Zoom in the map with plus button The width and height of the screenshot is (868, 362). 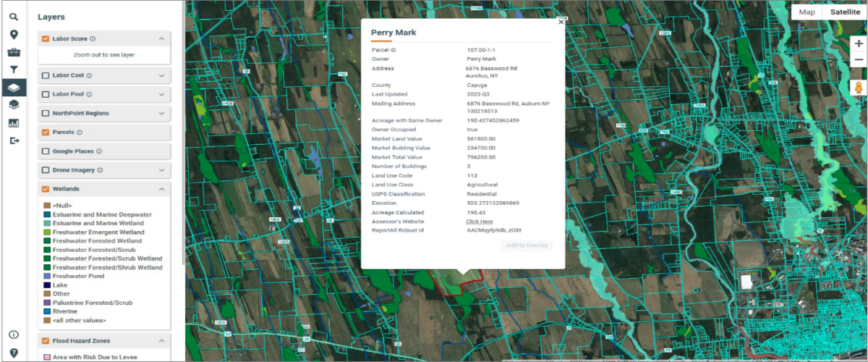859,43
